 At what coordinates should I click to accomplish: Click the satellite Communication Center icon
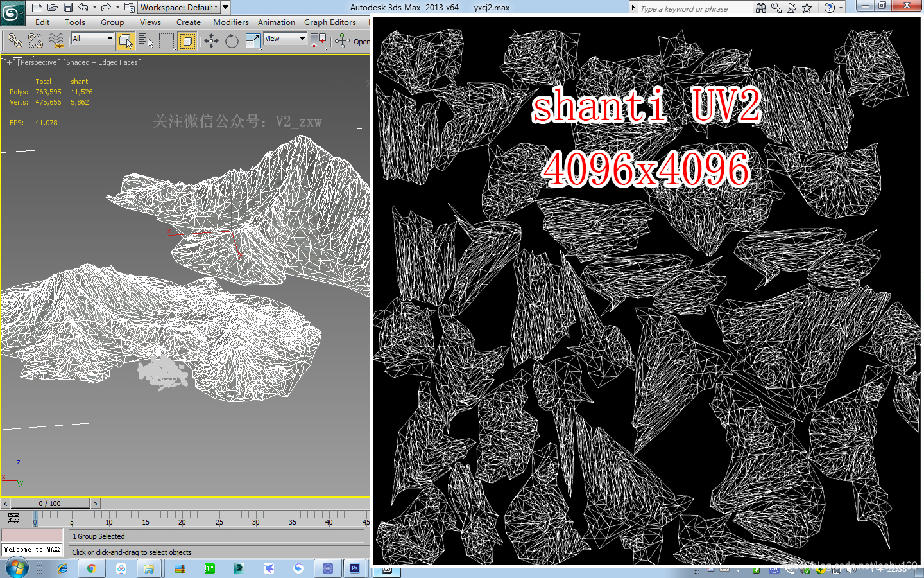click(x=792, y=8)
